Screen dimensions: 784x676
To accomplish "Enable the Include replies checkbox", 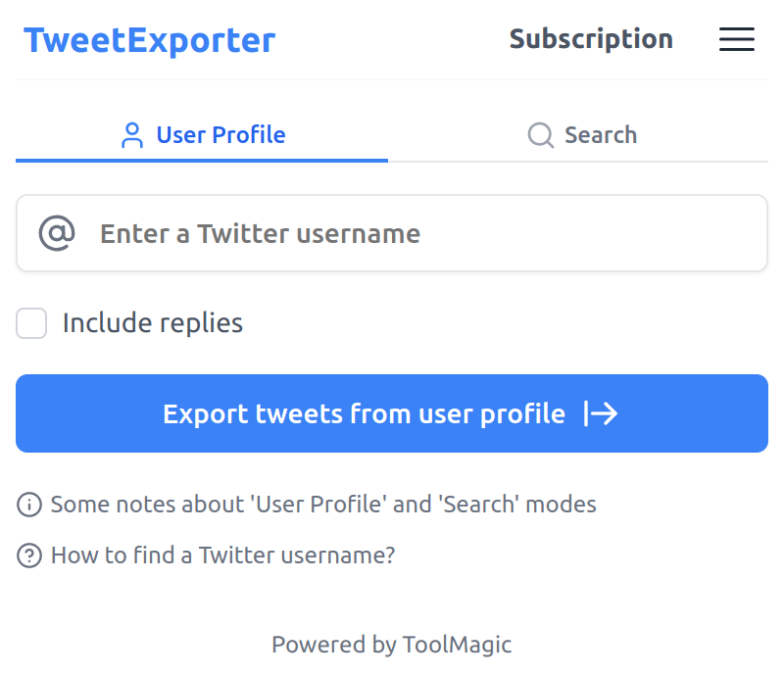I will pos(31,323).
